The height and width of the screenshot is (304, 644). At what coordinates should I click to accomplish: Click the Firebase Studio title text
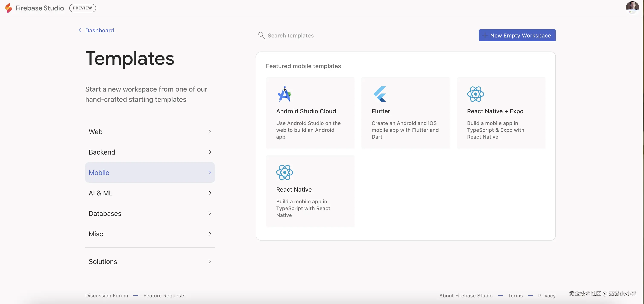click(39, 8)
